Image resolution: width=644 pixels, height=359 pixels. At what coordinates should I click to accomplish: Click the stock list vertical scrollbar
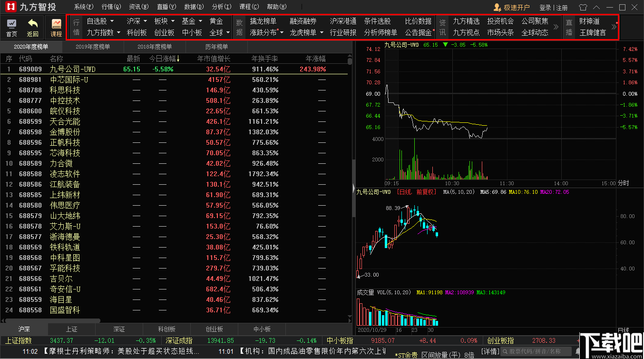tap(350, 61)
